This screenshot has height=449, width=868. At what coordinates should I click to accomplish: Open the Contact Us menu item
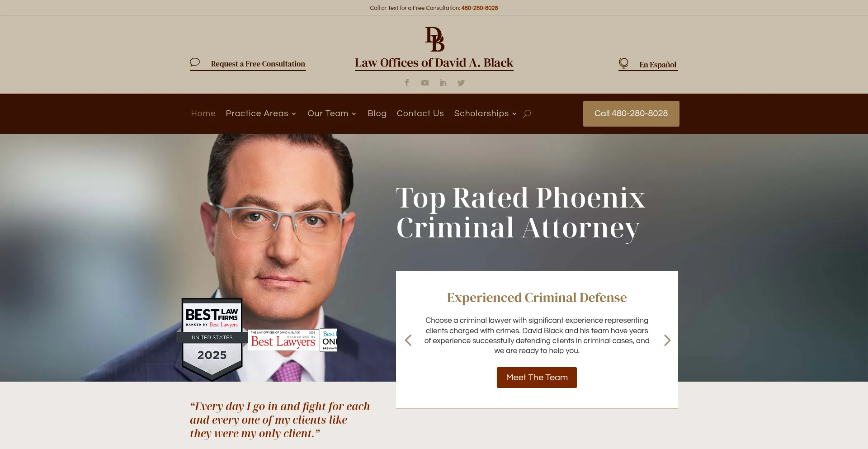pos(420,113)
